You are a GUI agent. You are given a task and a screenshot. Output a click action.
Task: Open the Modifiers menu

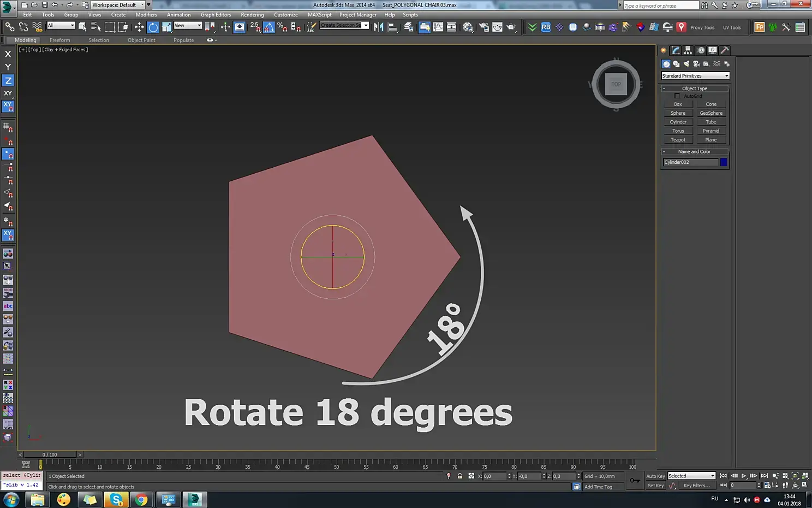point(146,15)
